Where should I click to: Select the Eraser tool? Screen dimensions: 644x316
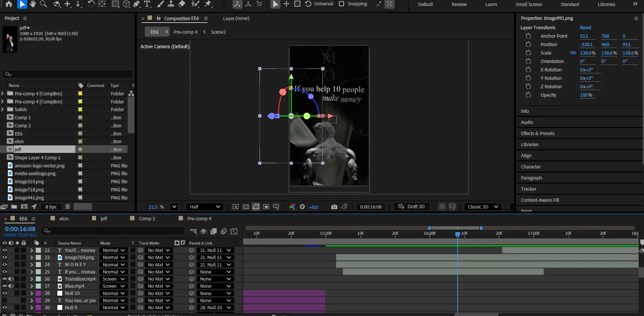[x=182, y=4]
